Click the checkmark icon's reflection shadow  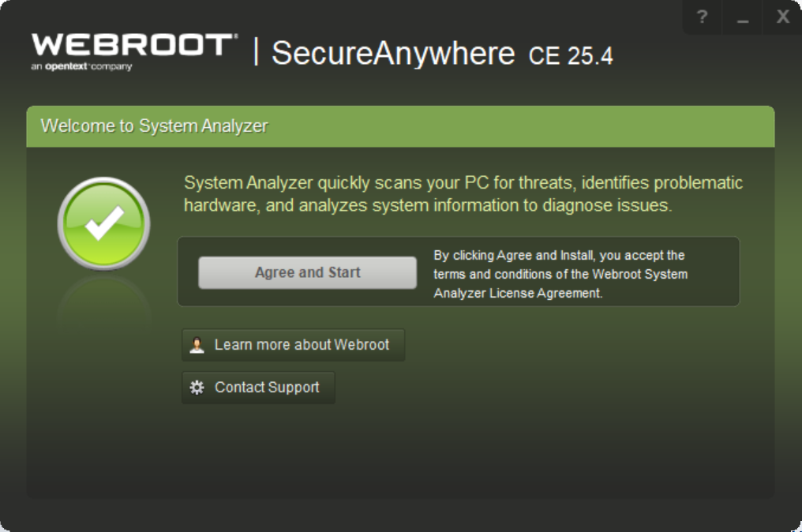[103, 304]
